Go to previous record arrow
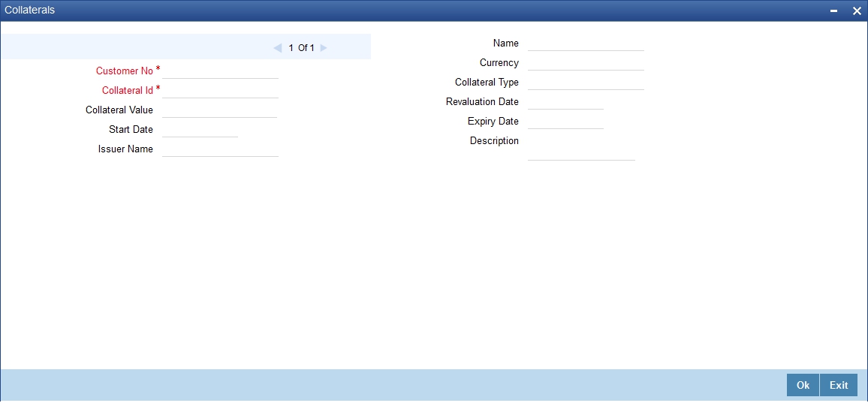868x406 pixels. coord(278,48)
